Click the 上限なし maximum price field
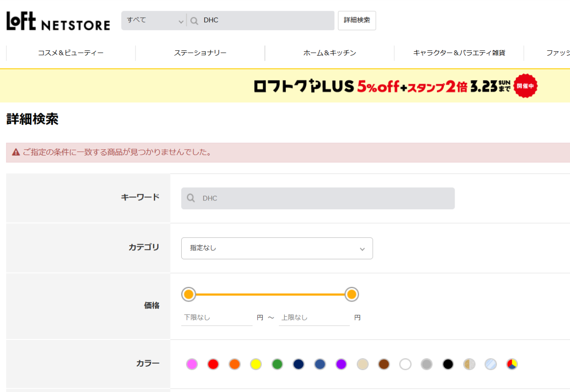This screenshot has width=570, height=392. pos(314,318)
